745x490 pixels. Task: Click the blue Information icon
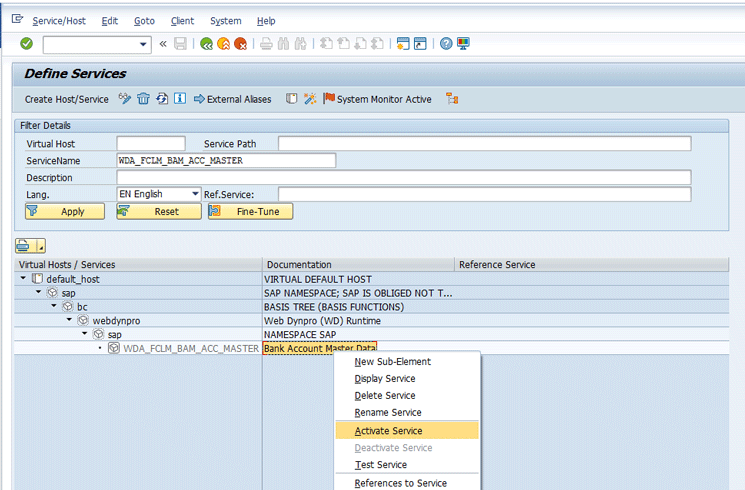pos(180,99)
